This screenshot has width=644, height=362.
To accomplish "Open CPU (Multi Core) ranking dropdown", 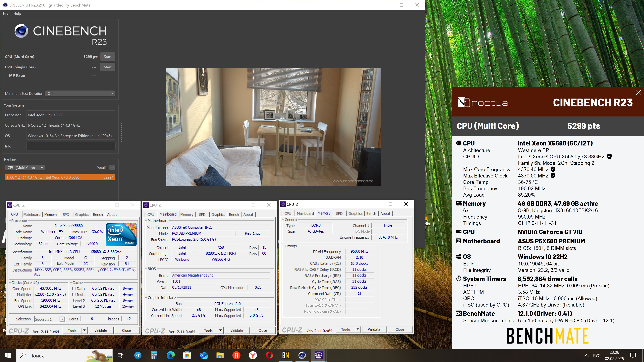I will coord(25,167).
